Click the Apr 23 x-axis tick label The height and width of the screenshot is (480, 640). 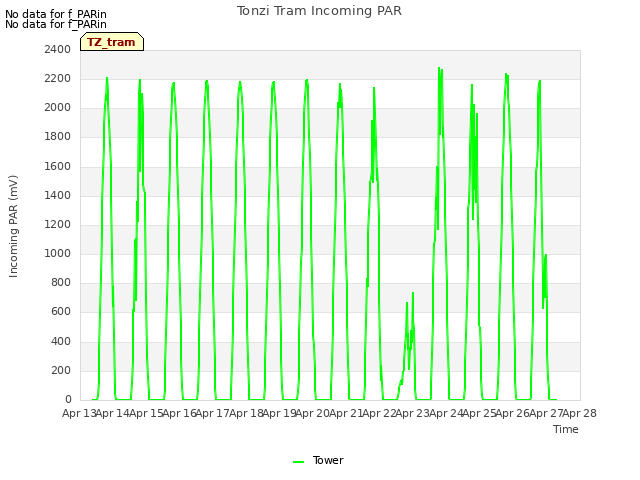click(x=413, y=413)
